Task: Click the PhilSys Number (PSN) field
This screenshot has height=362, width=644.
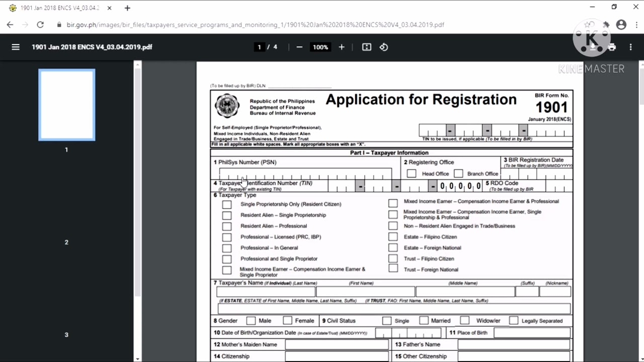Action: pyautogui.click(x=305, y=174)
